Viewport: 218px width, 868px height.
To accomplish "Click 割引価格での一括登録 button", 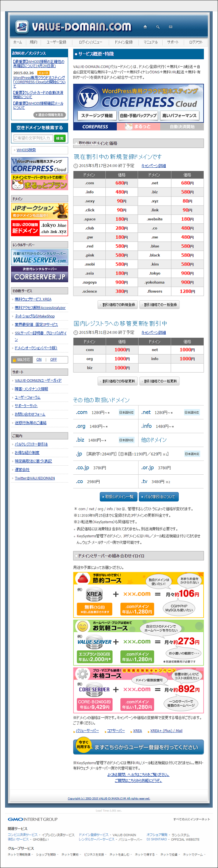I will coord(159,305).
